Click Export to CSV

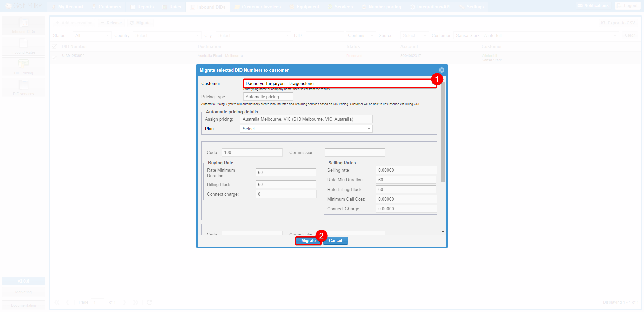[618, 23]
